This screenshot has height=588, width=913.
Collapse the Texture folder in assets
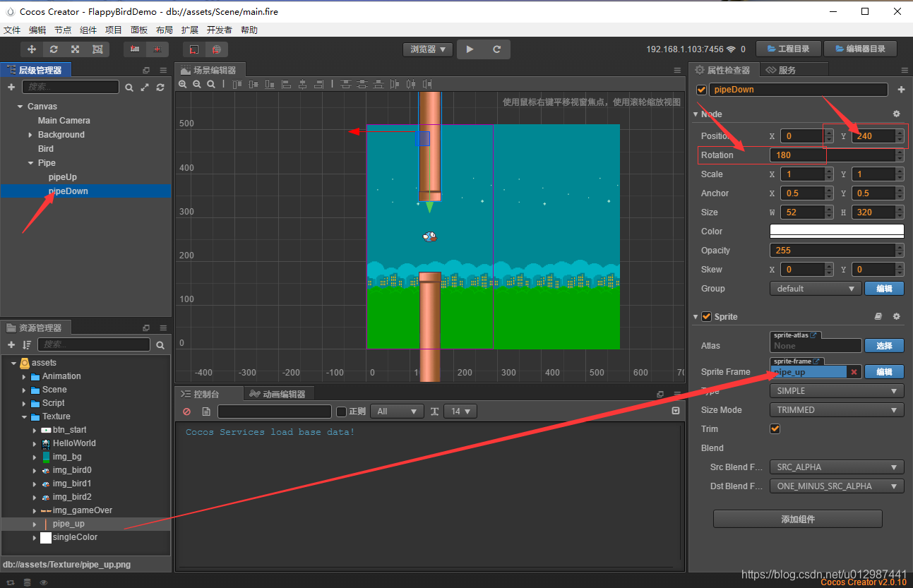click(24, 416)
